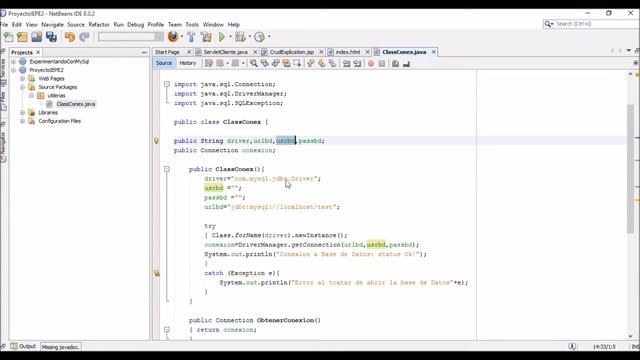Click the Profile Project clock icon
The height and width of the screenshot is (360, 640).
[x=259, y=37]
